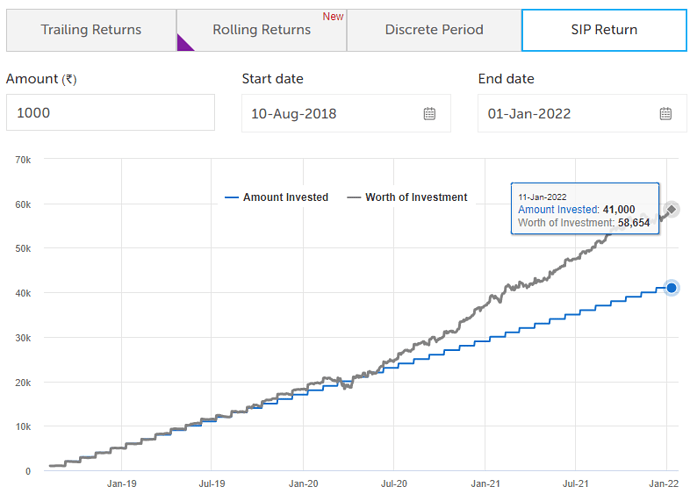This screenshot has width=690, height=494.
Task: Click the blue Amount Invested endpoint marker
Action: [x=672, y=288]
